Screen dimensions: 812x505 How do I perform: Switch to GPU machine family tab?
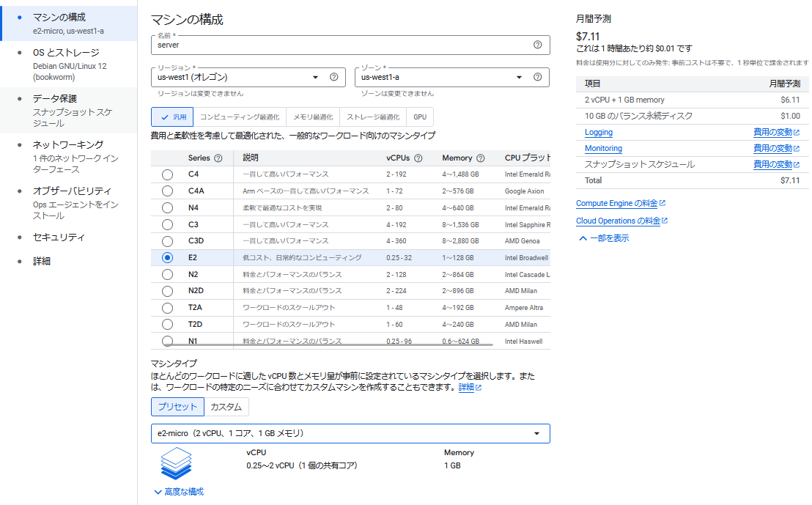(420, 117)
